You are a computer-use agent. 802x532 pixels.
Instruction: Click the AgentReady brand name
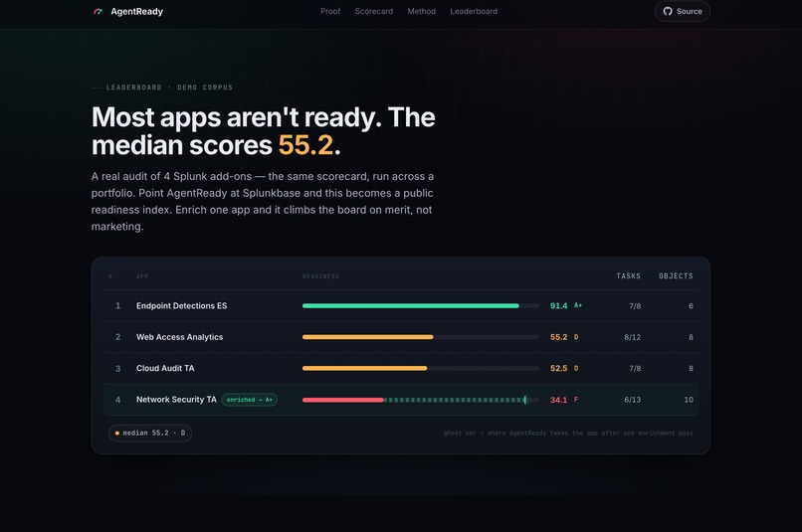pyautogui.click(x=136, y=12)
